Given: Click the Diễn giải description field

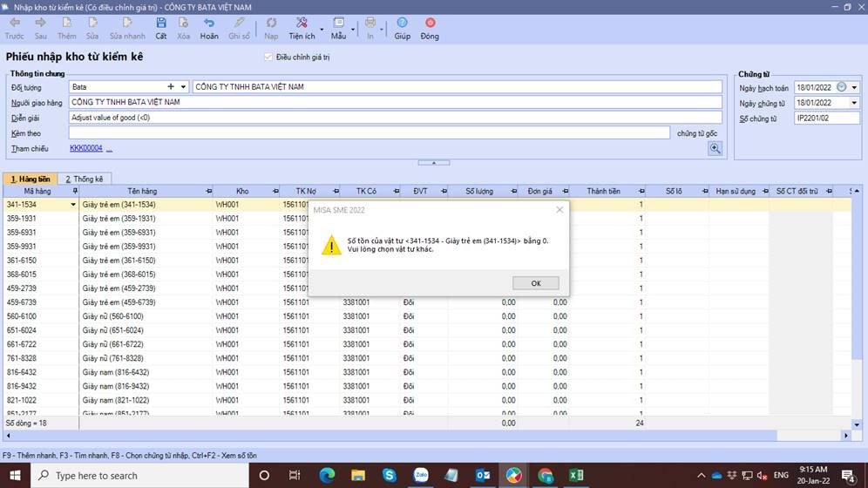Looking at the screenshot, I should [x=396, y=118].
